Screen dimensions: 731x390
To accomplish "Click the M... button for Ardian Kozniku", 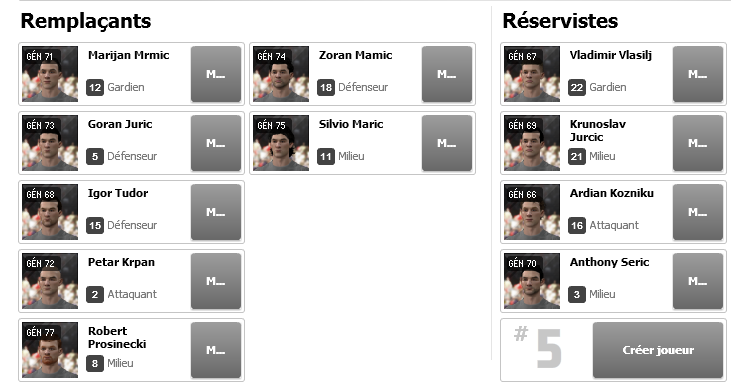I will point(697,212).
